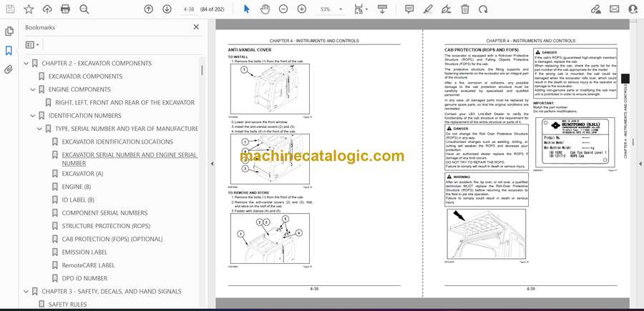Screen dimensions: 644x311
Task: Rotate the page with the rotate icon
Action: [483, 9]
